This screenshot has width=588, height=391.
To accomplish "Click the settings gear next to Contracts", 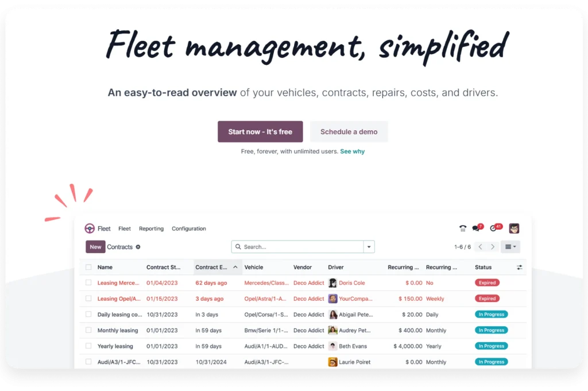I will [x=138, y=246].
